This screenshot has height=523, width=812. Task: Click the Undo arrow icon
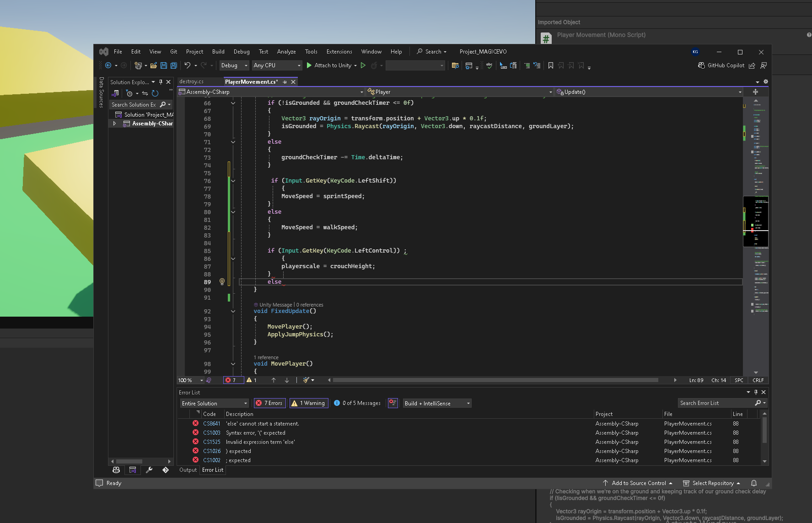(x=187, y=65)
